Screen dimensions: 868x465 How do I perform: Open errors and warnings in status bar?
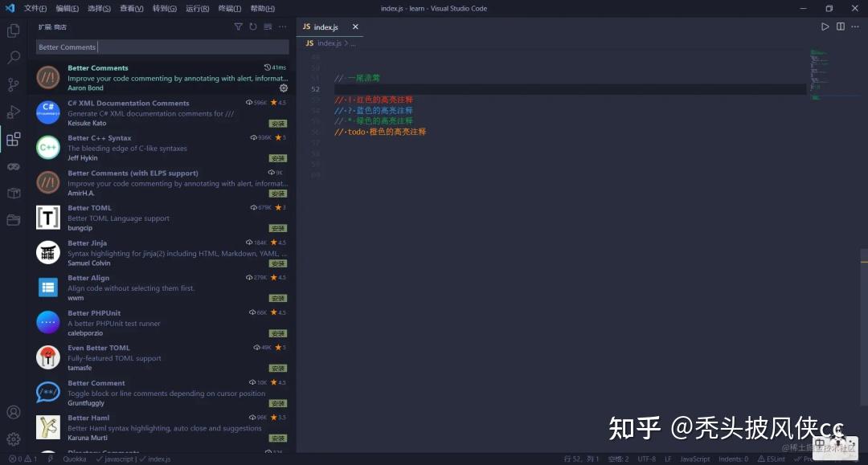pos(23,459)
